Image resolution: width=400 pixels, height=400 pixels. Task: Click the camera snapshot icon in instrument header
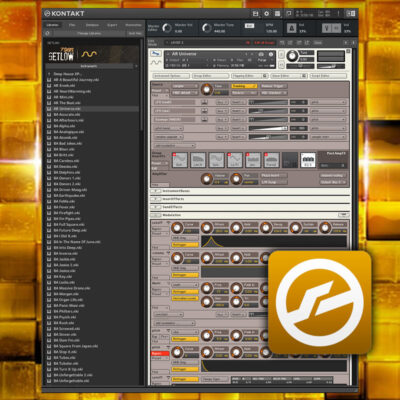coord(261,54)
